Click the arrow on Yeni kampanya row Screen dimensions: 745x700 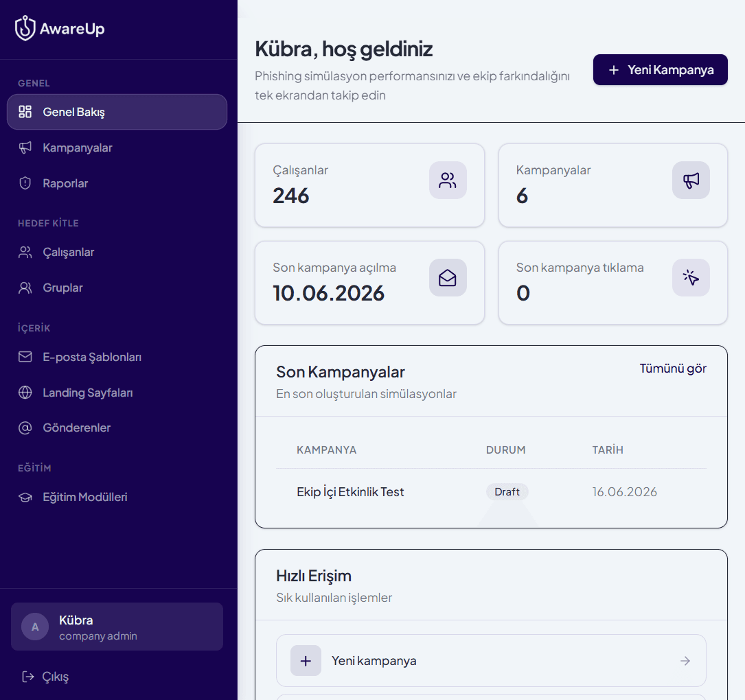pos(685,661)
